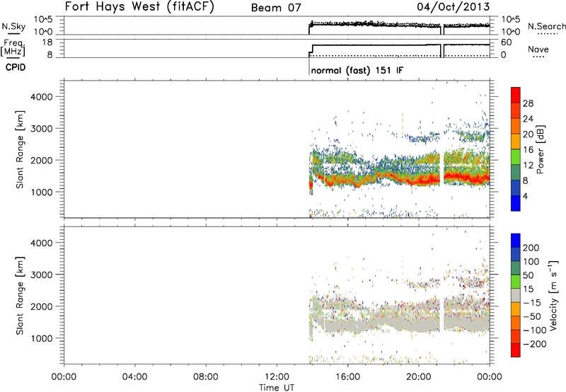566x392 pixels.
Task: Click the 'Fort Hays West (fitACF)' title
Action: [139, 6]
